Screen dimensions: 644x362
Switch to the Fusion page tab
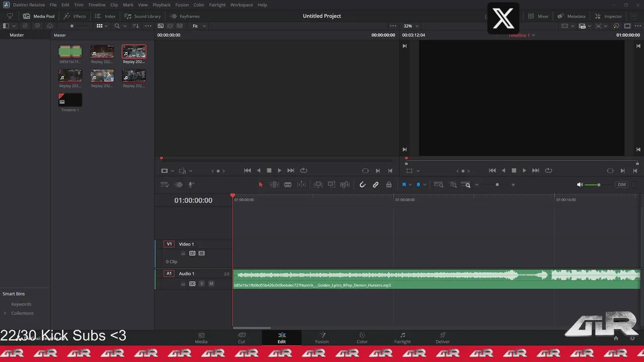pyautogui.click(x=322, y=338)
